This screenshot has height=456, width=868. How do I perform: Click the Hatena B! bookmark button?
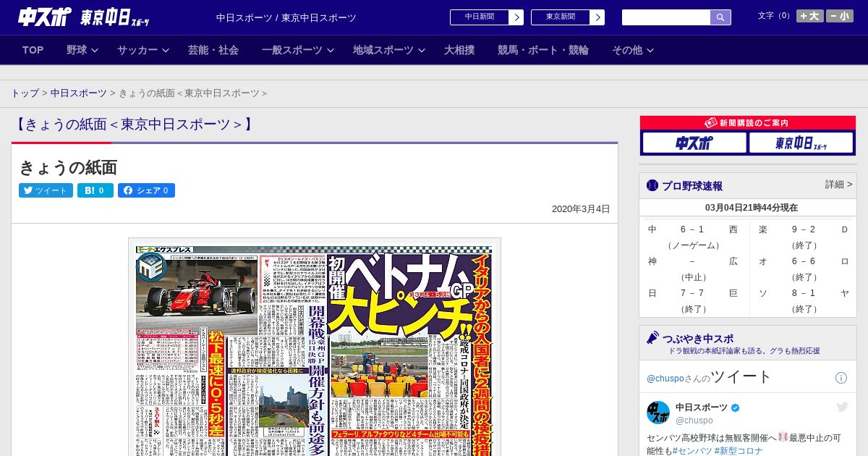click(95, 190)
